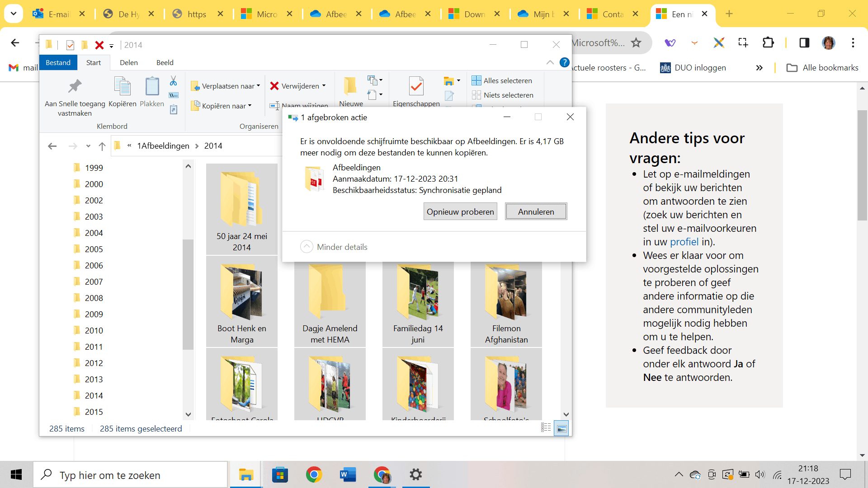Click the blue help question mark icon
Screen dimensions: 868x488
point(564,62)
